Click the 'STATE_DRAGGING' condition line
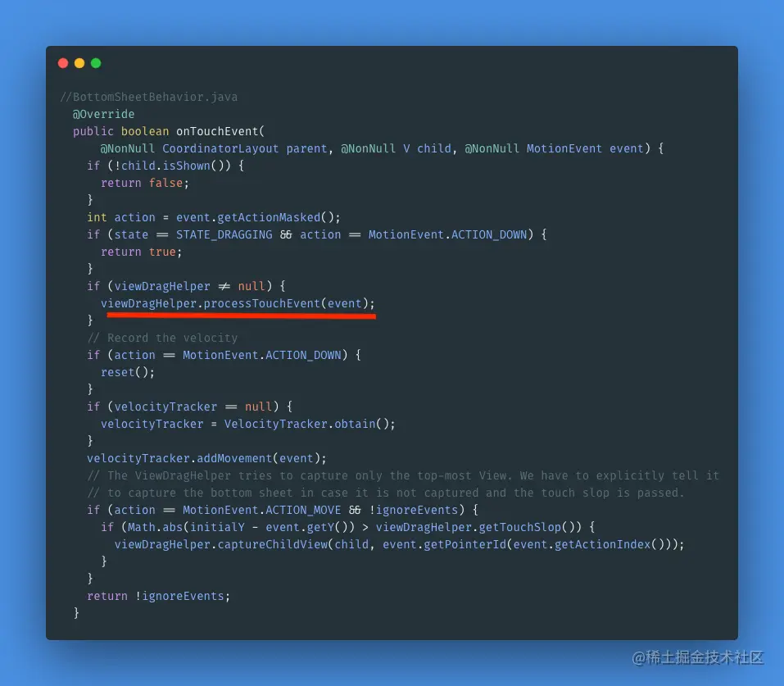784x686 pixels. click(317, 234)
